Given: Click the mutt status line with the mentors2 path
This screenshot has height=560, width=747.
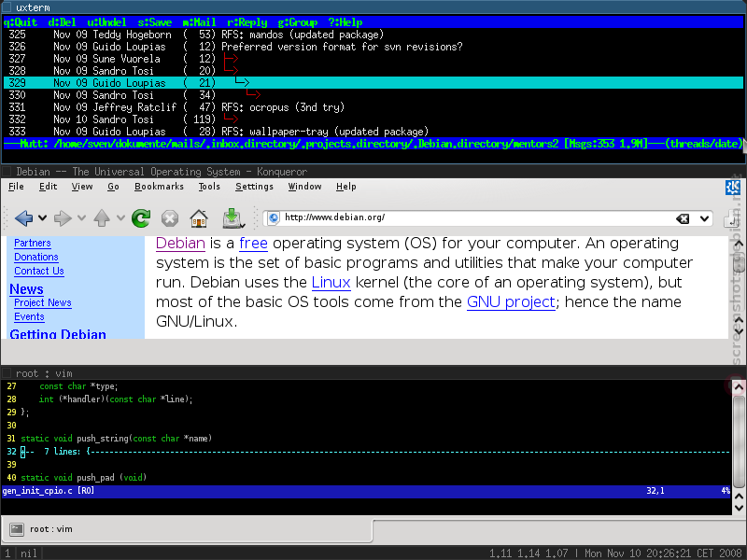Looking at the screenshot, I should tap(373, 144).
